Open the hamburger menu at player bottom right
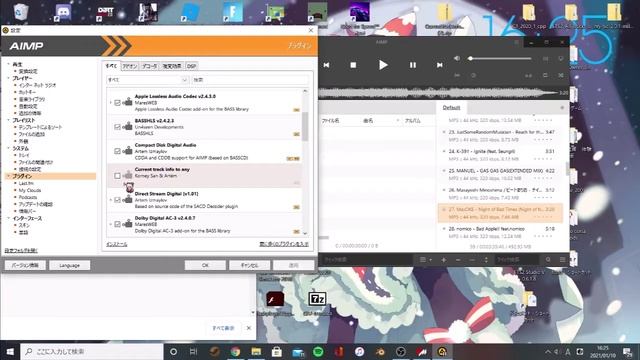 coord(562,260)
